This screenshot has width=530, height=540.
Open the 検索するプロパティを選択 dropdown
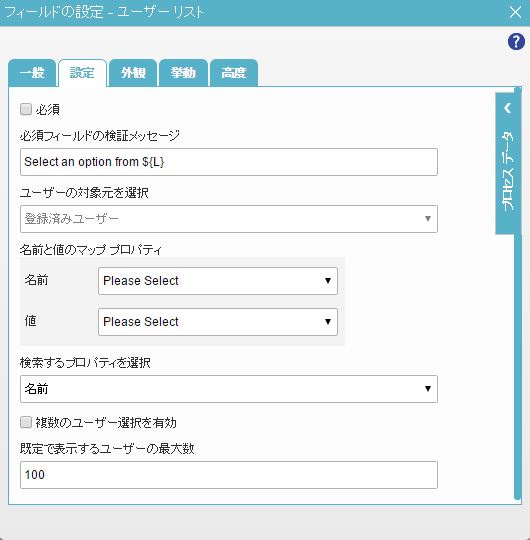point(229,389)
